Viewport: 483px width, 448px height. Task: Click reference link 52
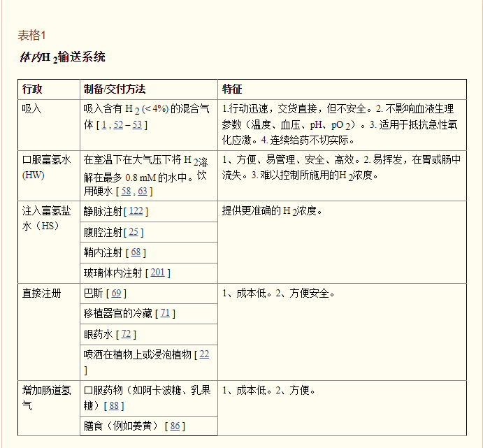coord(118,125)
